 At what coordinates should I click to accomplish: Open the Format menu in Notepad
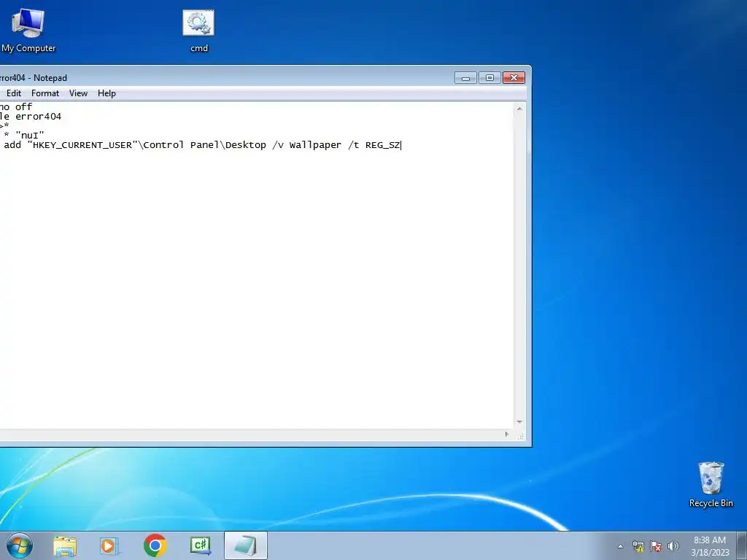coord(45,93)
